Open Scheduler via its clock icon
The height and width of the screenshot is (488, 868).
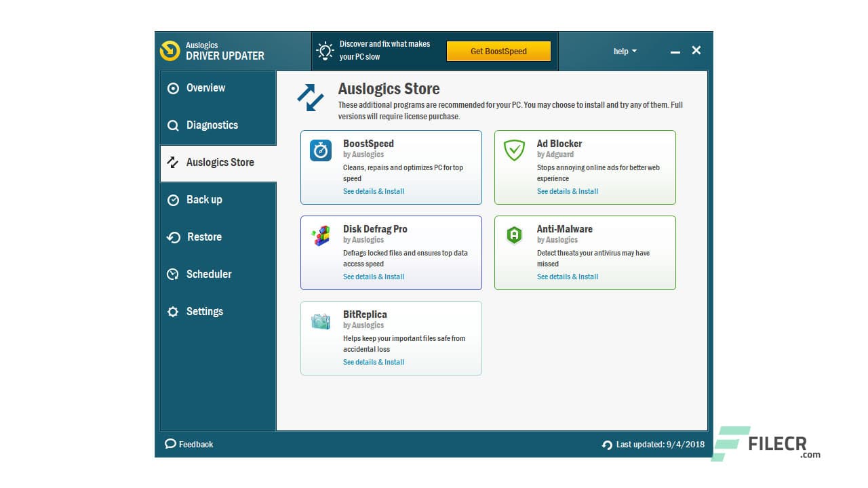tap(173, 274)
